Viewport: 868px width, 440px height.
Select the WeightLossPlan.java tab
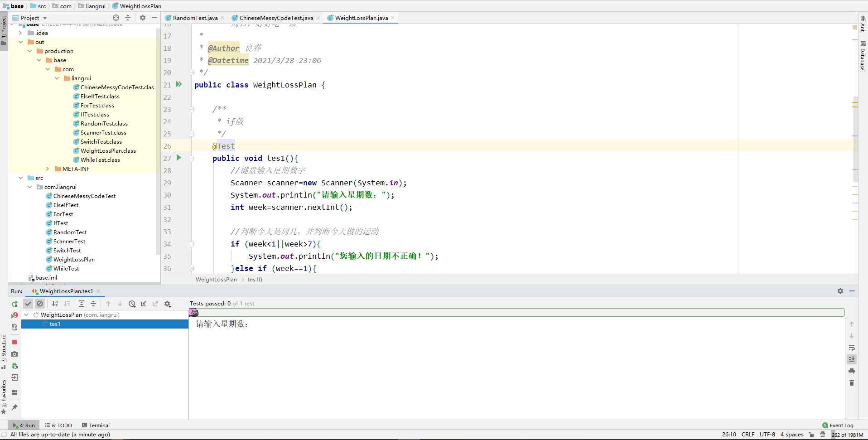pos(361,18)
